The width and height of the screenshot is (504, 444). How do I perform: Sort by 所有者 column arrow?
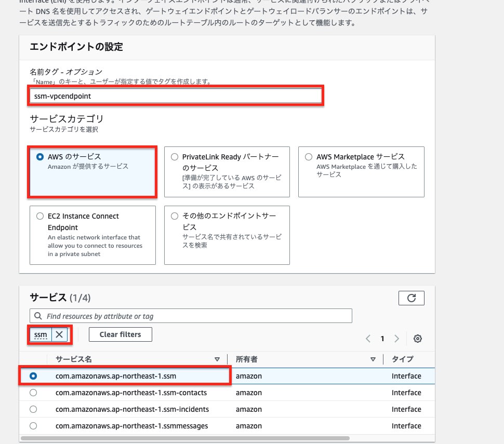pyautogui.click(x=373, y=359)
